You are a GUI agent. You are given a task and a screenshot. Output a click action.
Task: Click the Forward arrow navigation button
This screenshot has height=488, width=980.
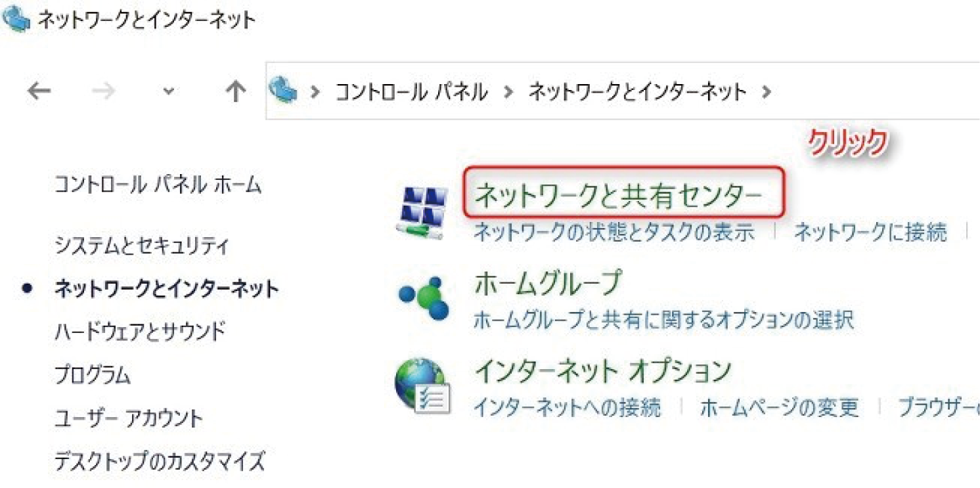point(103,91)
